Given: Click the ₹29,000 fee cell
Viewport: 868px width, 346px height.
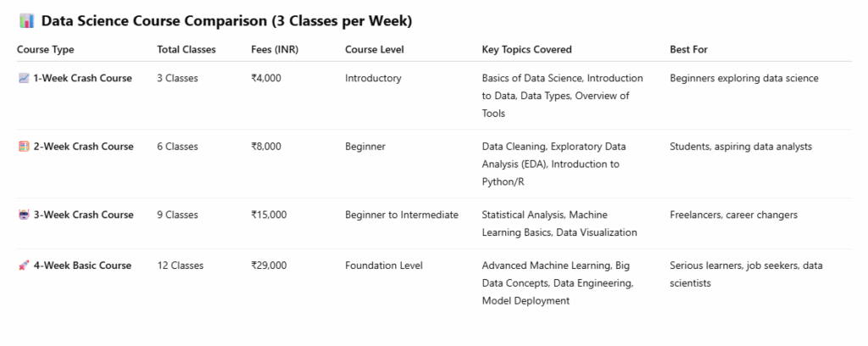Looking at the screenshot, I should [x=269, y=266].
